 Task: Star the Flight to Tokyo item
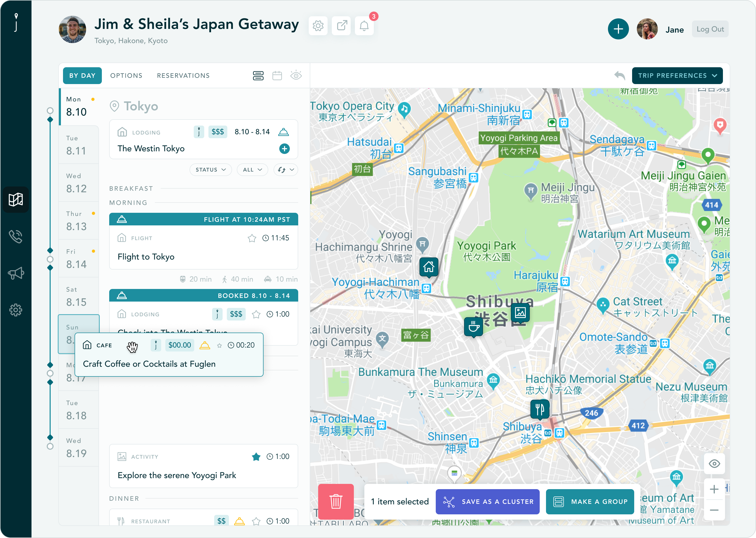coord(252,238)
